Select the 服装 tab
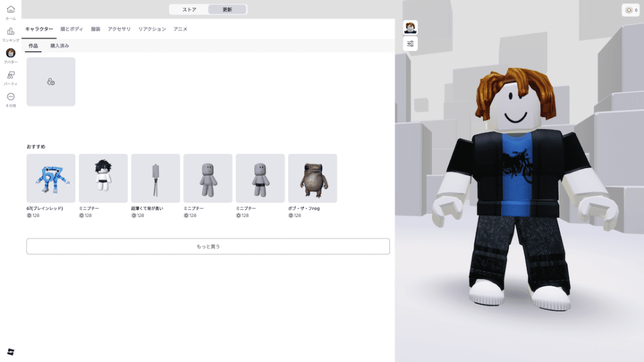This screenshot has width=644, height=362. [x=96, y=29]
